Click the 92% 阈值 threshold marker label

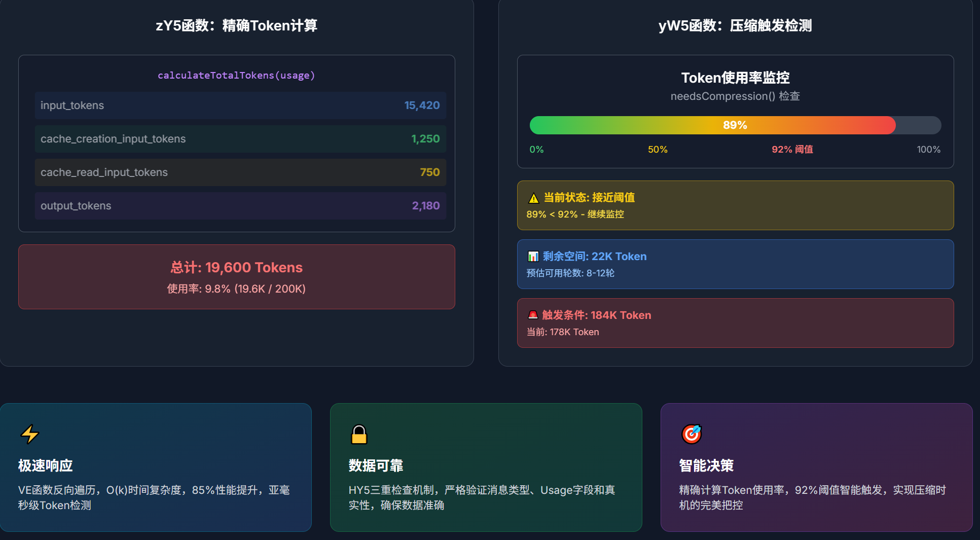click(792, 150)
